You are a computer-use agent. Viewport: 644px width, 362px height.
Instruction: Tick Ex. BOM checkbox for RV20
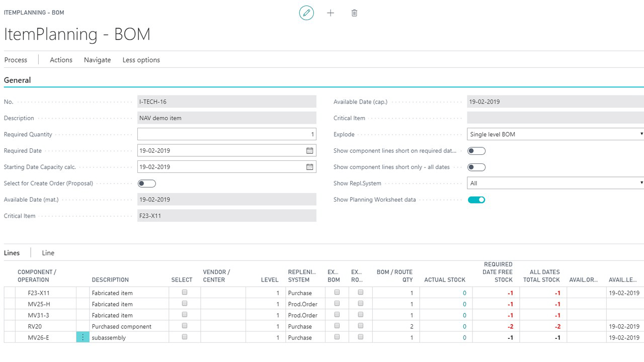337,326
